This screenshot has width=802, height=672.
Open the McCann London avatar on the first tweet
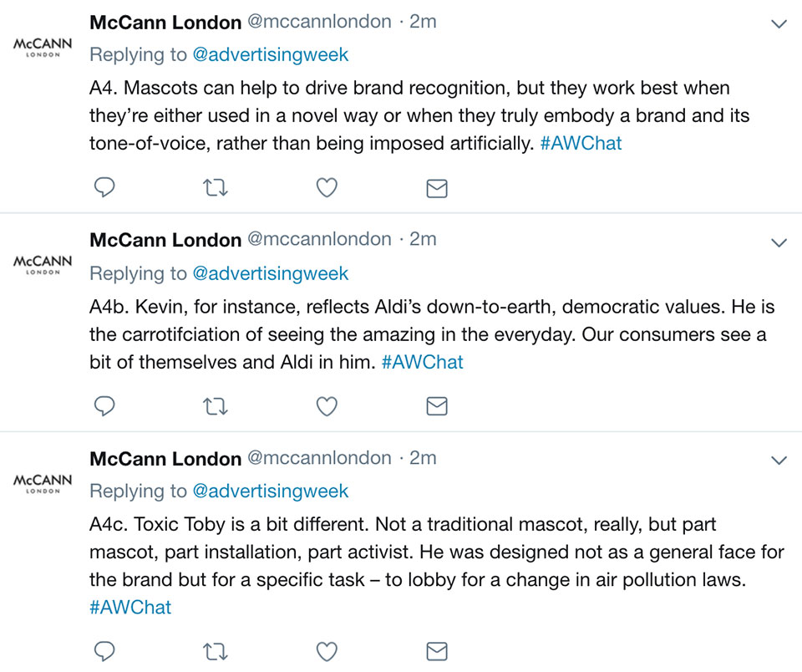click(43, 47)
